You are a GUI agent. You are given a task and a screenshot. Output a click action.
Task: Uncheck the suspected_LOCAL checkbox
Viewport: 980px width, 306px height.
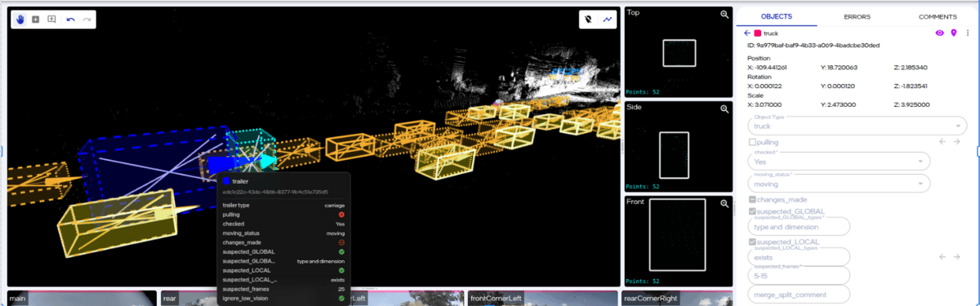point(752,242)
